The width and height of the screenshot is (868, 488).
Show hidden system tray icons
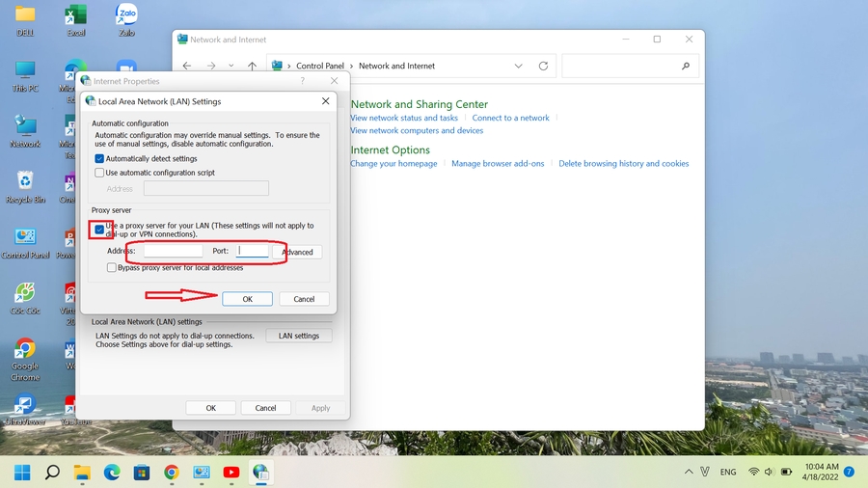pos(688,472)
